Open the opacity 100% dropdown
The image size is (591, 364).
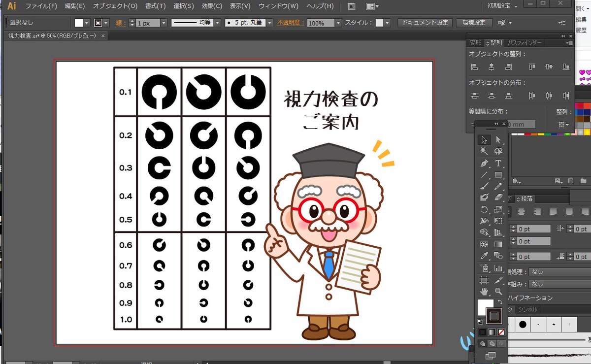[x=338, y=23]
